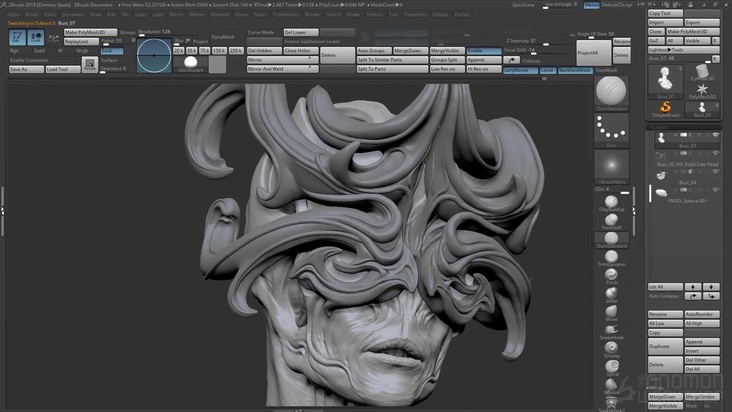Open the Zplugin menu
Viewport: 732px width, 412px height.
(441, 15)
